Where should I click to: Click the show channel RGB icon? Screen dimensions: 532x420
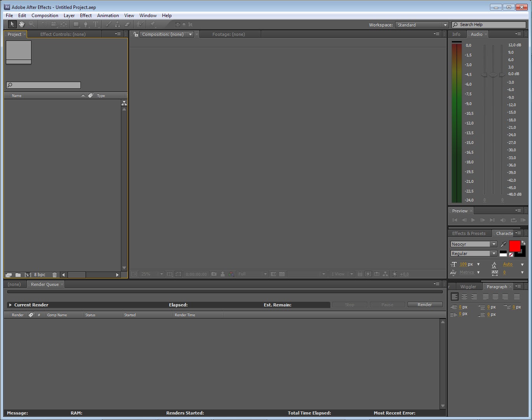tap(232, 274)
